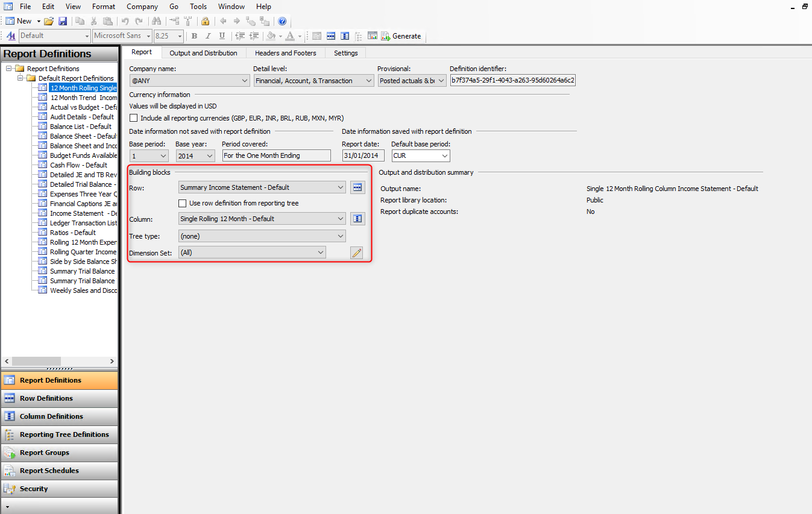Click the Open folder toolbar icon
This screenshot has height=514, width=812.
[49, 21]
